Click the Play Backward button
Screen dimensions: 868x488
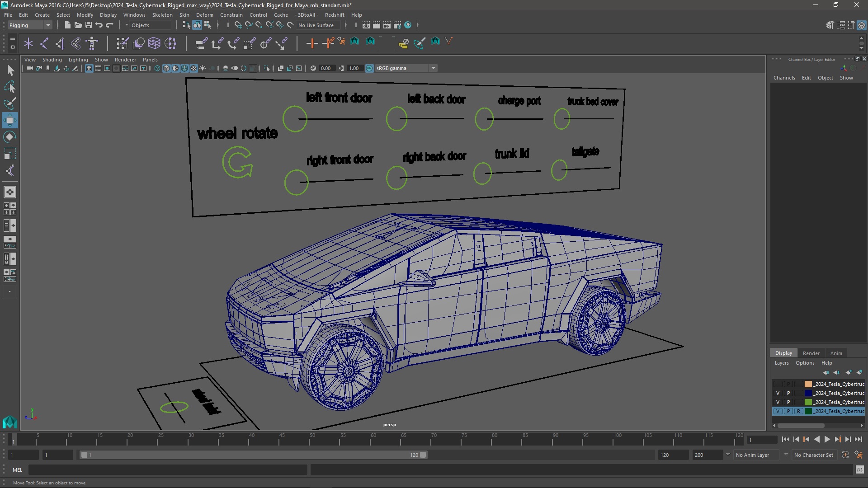[816, 439]
